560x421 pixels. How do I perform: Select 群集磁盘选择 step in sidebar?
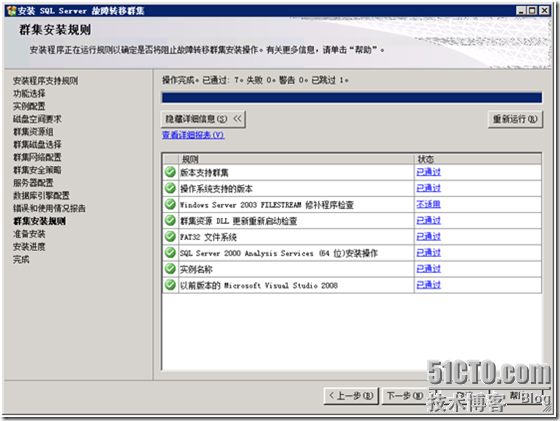38,145
